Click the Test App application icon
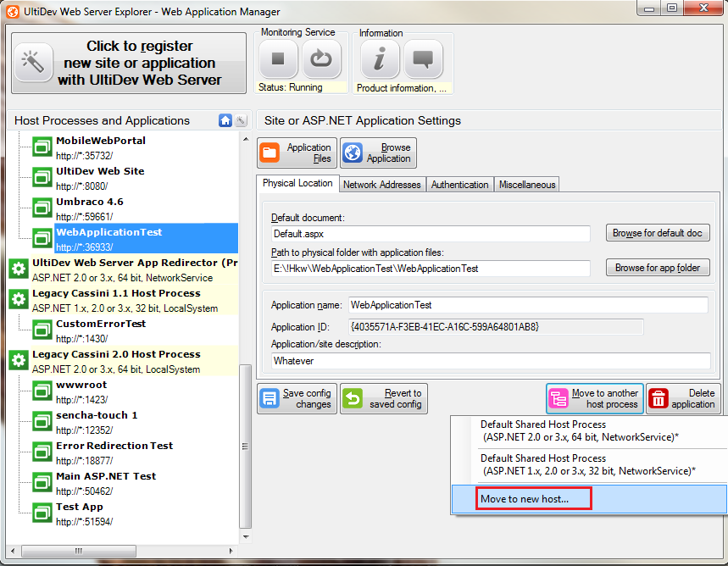The width and height of the screenshot is (728, 566). pos(42,513)
